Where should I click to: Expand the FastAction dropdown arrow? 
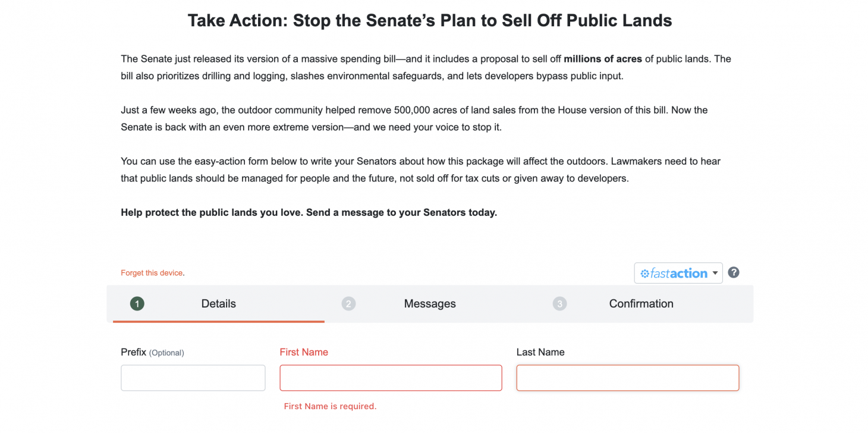tap(715, 274)
